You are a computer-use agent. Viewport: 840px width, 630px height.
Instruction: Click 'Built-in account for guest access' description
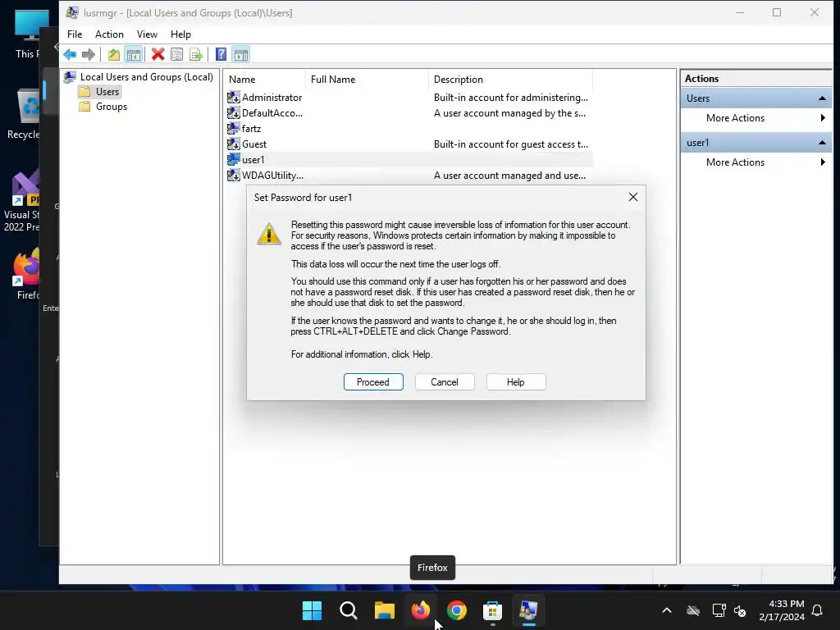point(510,144)
